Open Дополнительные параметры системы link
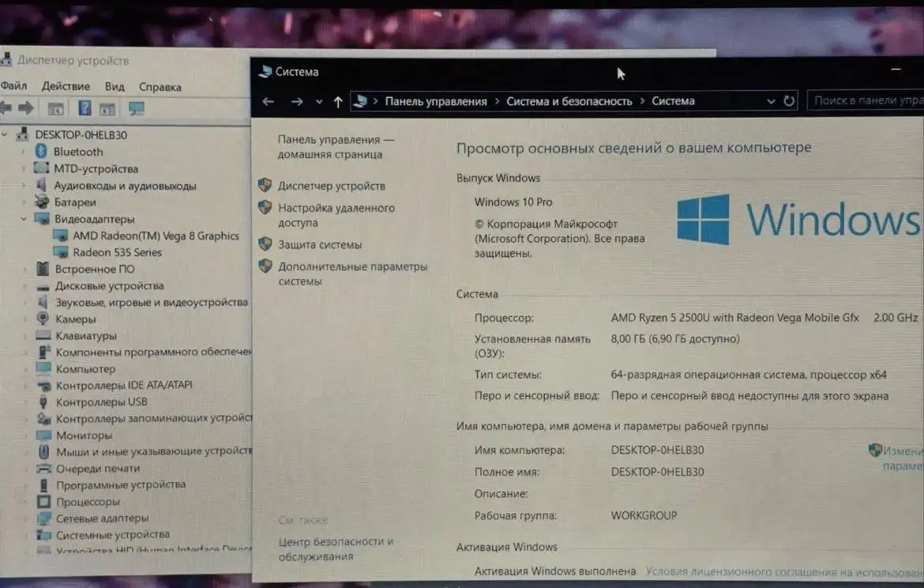This screenshot has width=924, height=588. point(352,267)
